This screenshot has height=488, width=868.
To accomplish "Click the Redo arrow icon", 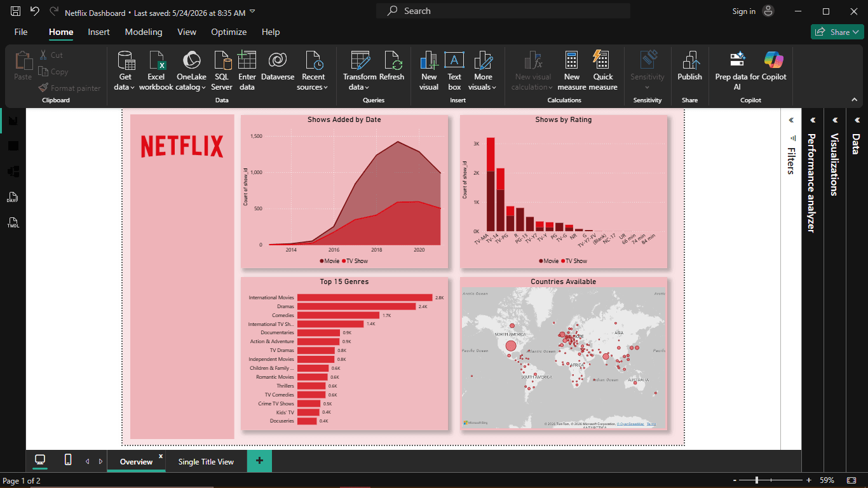I will click(54, 11).
